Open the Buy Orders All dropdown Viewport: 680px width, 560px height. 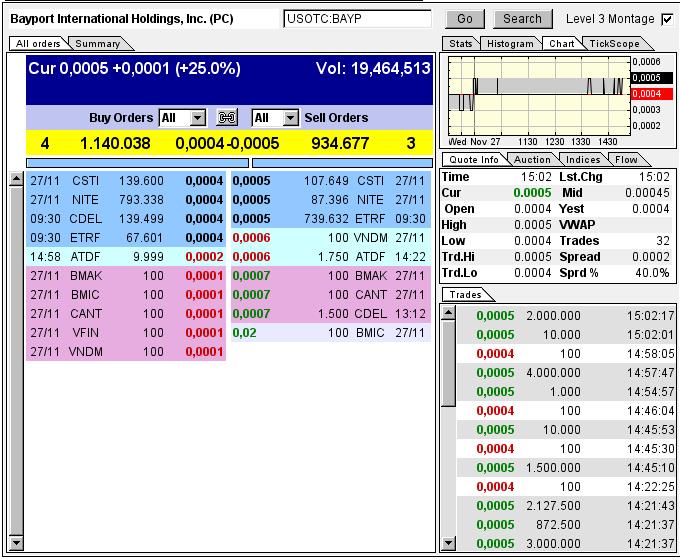pos(183,118)
